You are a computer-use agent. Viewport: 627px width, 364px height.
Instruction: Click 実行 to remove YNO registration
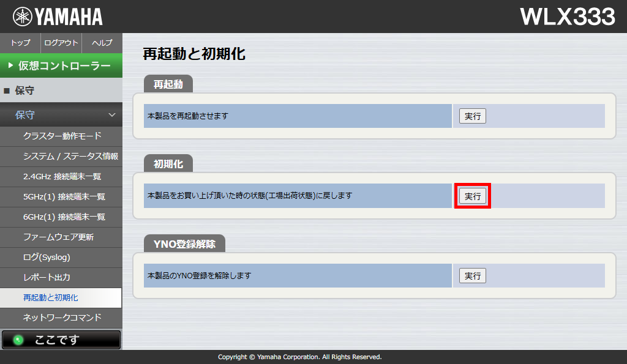472,276
